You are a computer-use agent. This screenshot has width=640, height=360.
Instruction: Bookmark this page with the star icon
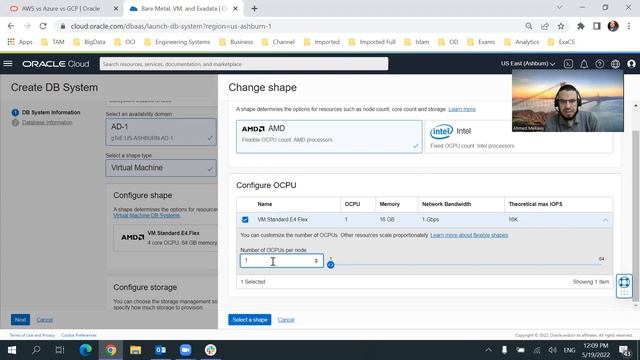point(561,26)
